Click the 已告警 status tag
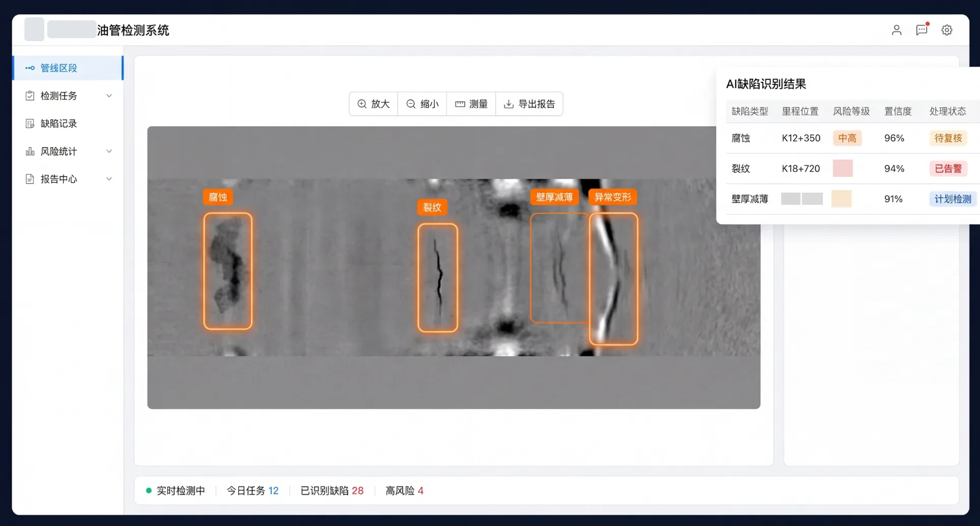Image resolution: width=980 pixels, height=526 pixels. point(948,169)
